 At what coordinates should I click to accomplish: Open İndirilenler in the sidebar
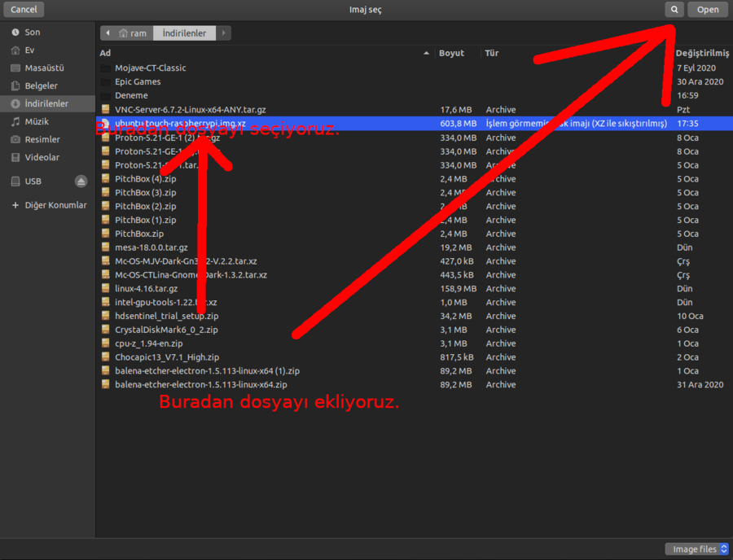(x=48, y=103)
